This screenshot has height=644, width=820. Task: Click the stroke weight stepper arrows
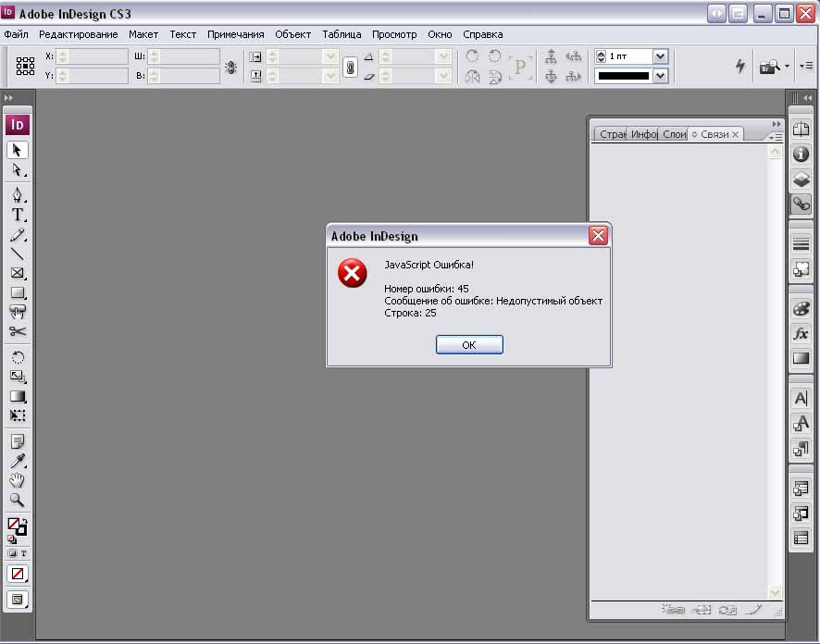point(601,56)
